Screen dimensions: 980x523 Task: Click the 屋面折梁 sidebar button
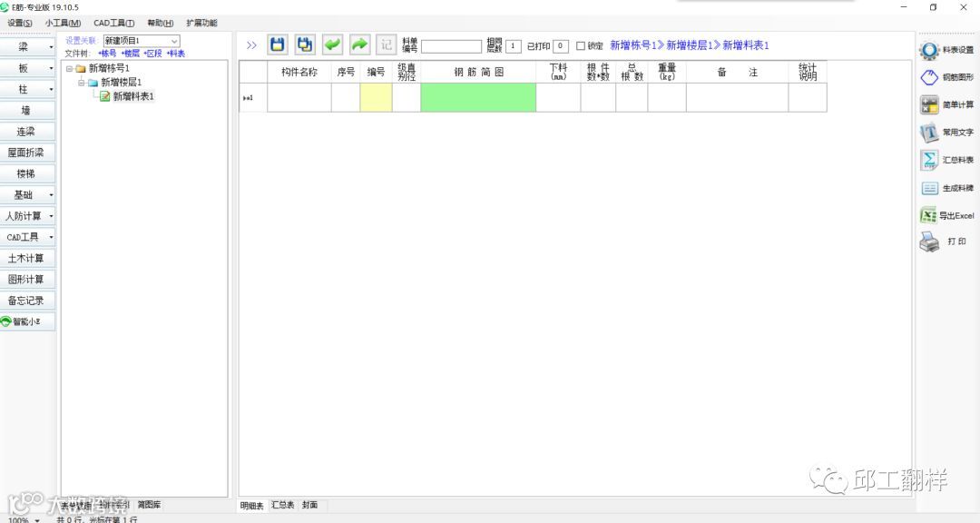pyautogui.click(x=27, y=153)
